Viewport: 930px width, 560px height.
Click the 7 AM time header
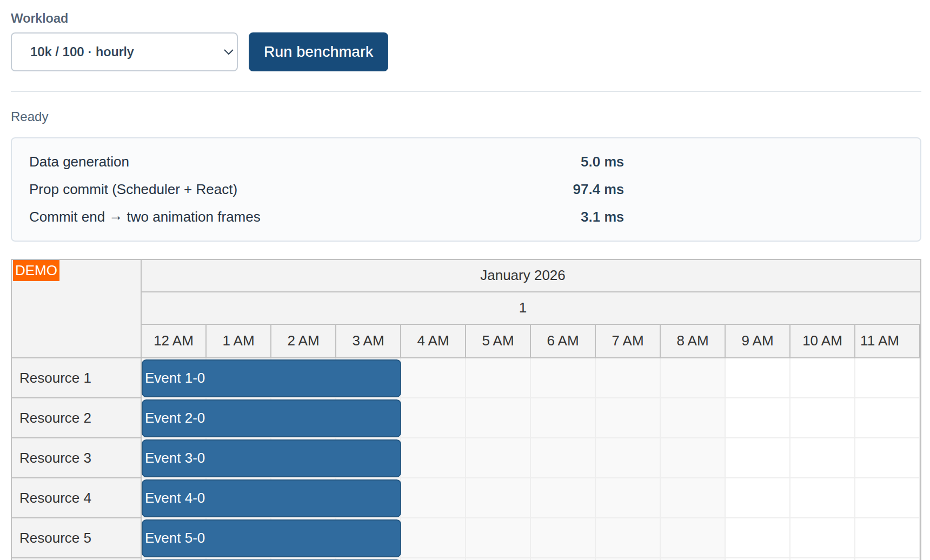coord(628,341)
